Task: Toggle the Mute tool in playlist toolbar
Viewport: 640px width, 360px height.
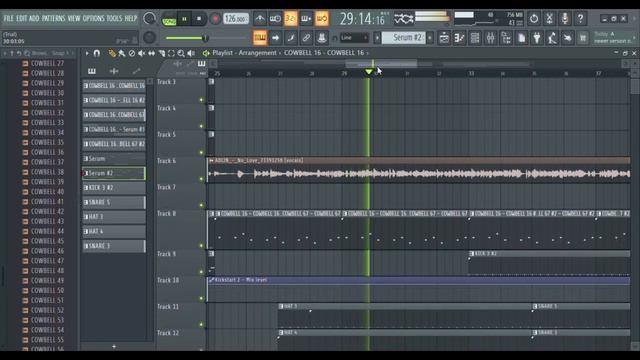Action: point(142,53)
